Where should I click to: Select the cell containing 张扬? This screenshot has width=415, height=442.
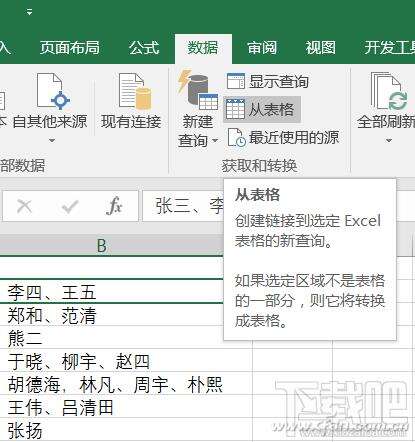point(126,430)
